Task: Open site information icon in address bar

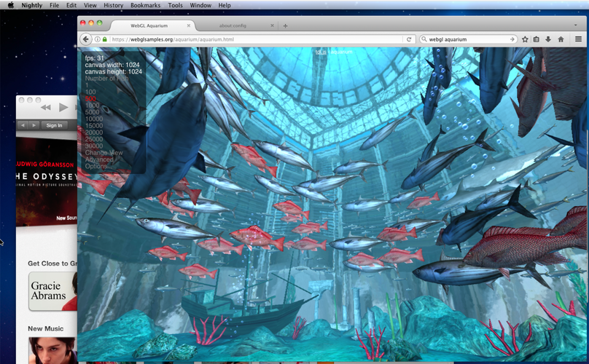Action: pos(97,39)
